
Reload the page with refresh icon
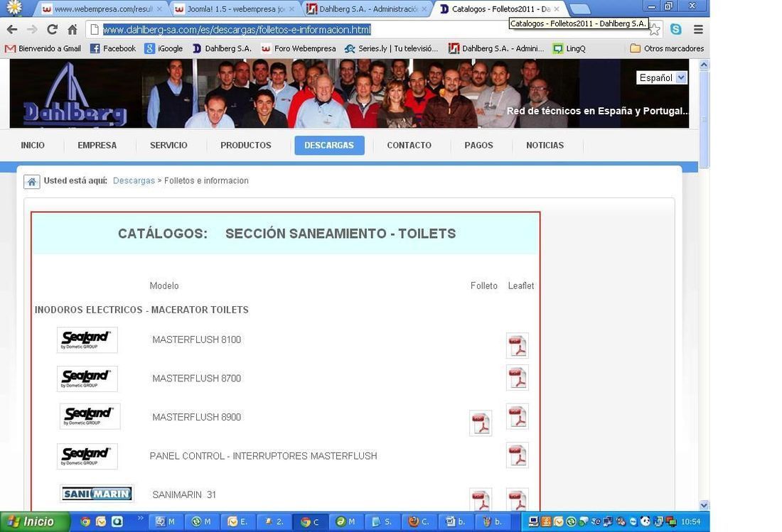[53, 29]
